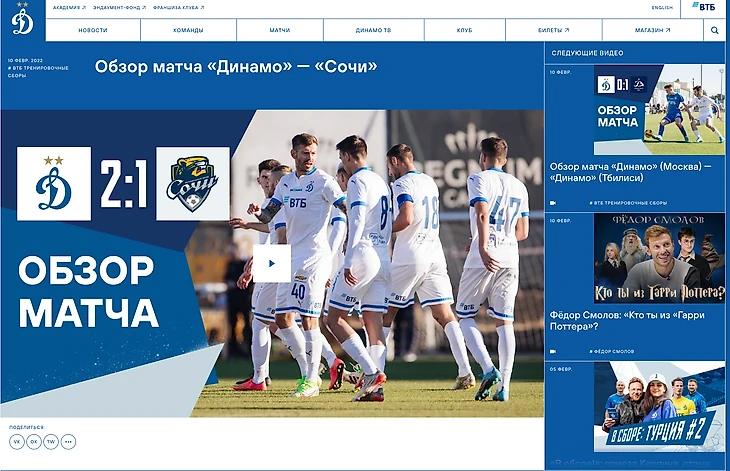
Task: Open the Клуб menu
Action: click(x=465, y=30)
